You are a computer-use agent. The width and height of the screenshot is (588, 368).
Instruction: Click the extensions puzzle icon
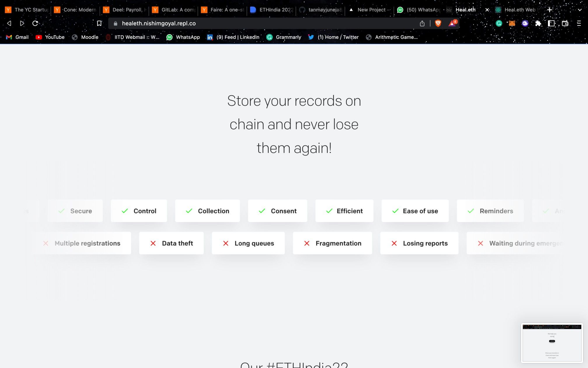(x=538, y=23)
